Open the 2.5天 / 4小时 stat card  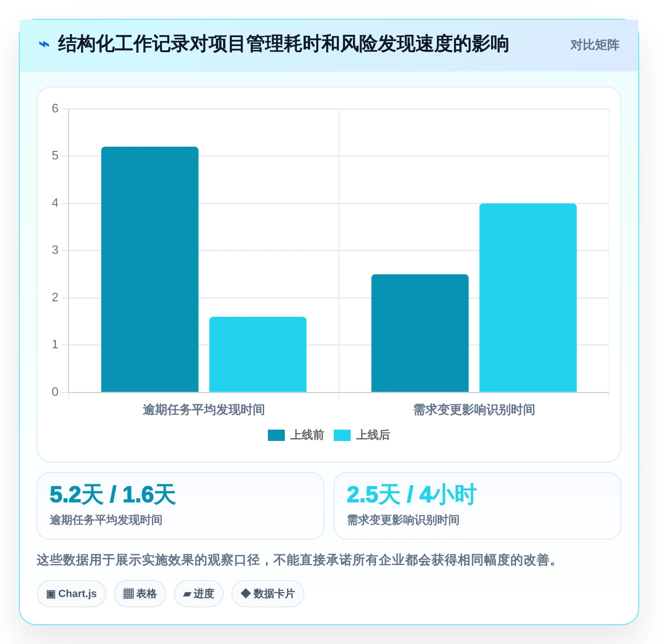coord(478,506)
